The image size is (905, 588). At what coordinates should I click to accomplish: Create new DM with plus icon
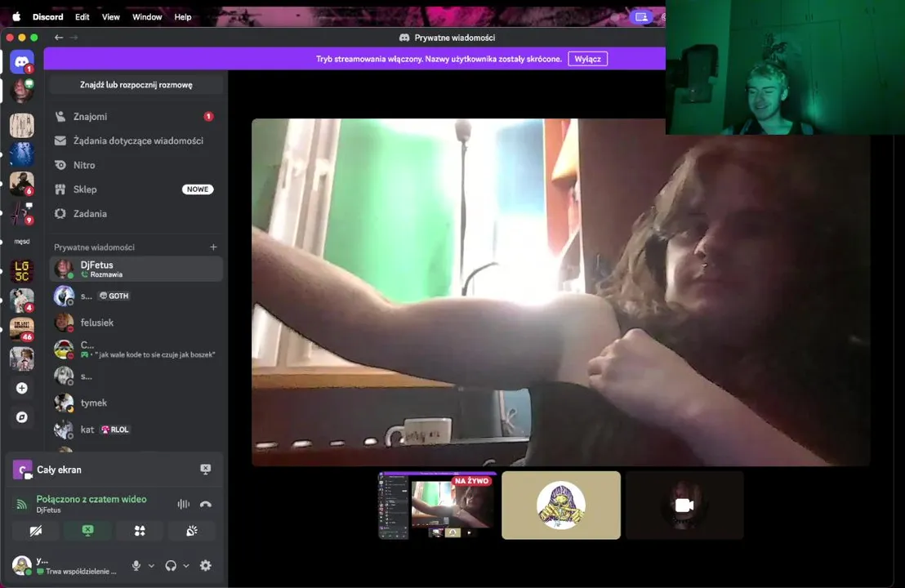click(x=213, y=247)
